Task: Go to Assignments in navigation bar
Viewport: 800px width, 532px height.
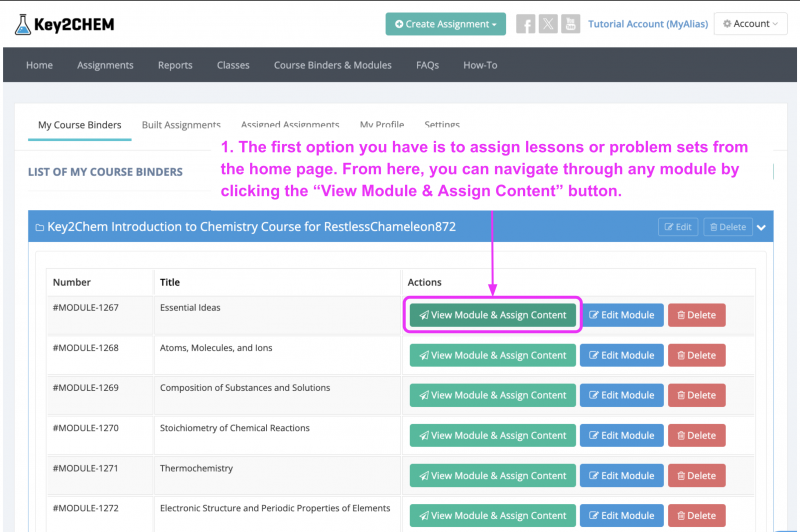Action: point(105,66)
